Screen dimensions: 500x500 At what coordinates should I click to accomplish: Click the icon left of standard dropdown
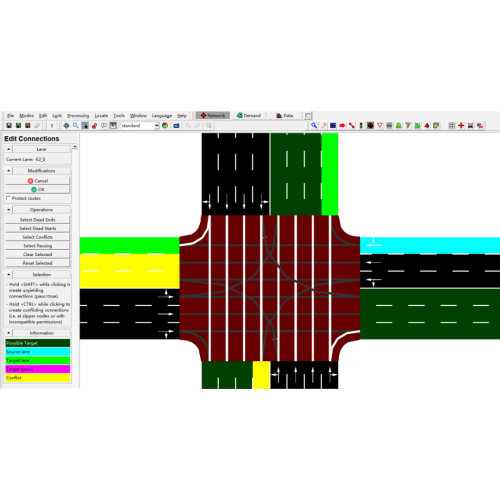click(113, 125)
